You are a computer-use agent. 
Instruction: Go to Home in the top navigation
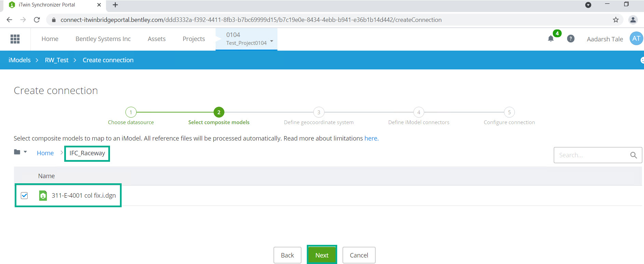(x=50, y=39)
